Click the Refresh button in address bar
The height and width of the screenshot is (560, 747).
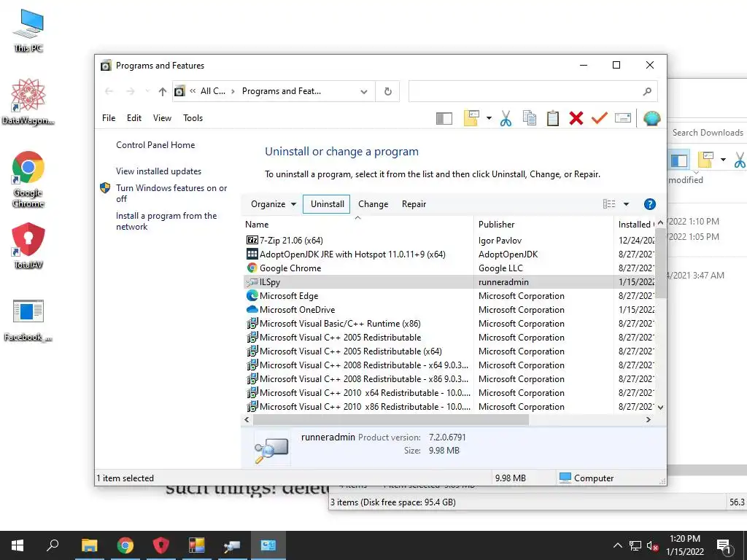pos(388,91)
